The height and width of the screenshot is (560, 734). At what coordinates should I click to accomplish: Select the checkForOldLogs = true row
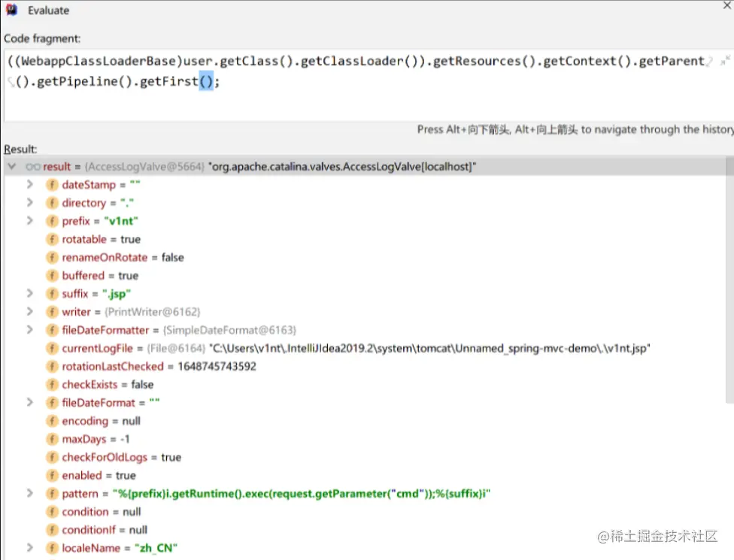365,457
